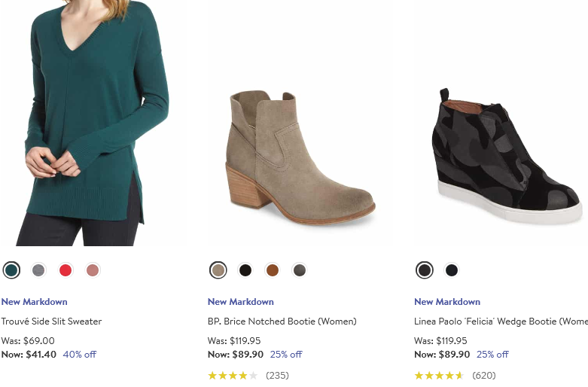Image resolution: width=588 pixels, height=387 pixels.
Task: Choose the black Brice bootie swatch
Action: coord(245,270)
